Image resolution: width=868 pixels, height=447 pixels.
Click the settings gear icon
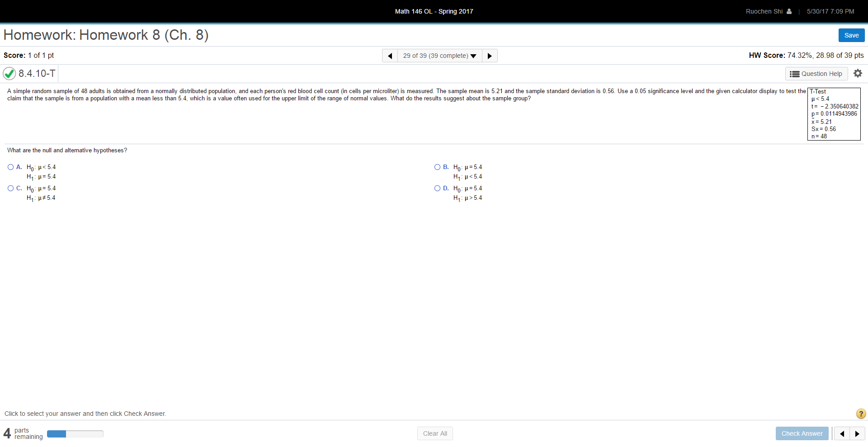point(858,73)
